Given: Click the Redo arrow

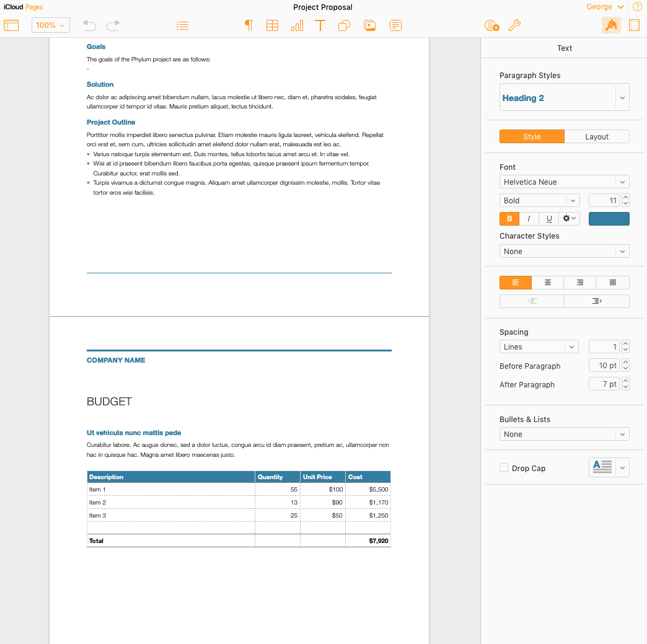Looking at the screenshot, I should pyautogui.click(x=113, y=25).
